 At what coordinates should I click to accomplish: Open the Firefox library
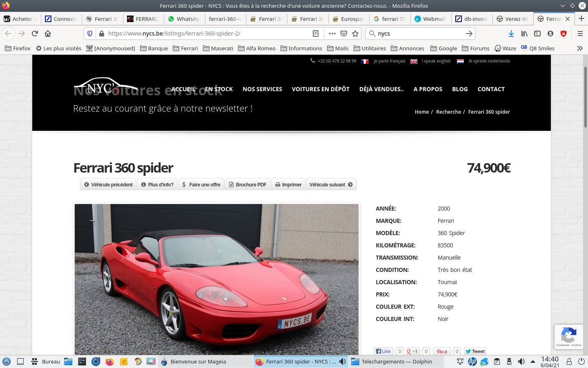(524, 34)
